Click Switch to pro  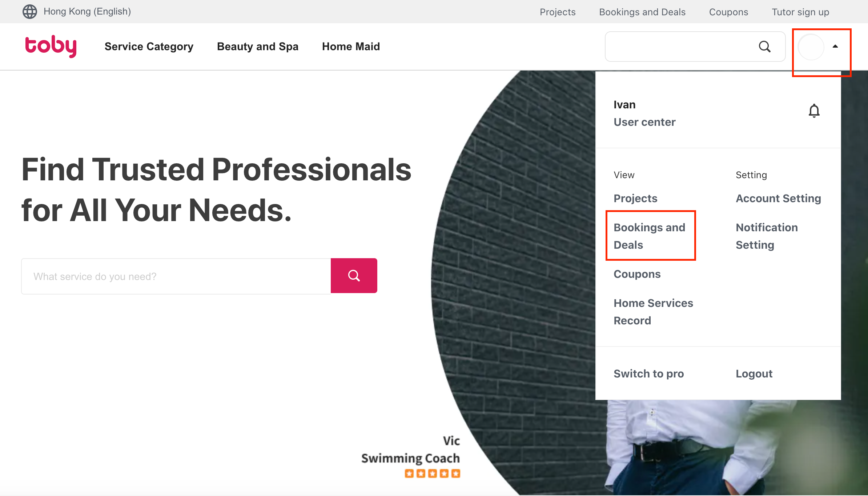click(x=648, y=374)
